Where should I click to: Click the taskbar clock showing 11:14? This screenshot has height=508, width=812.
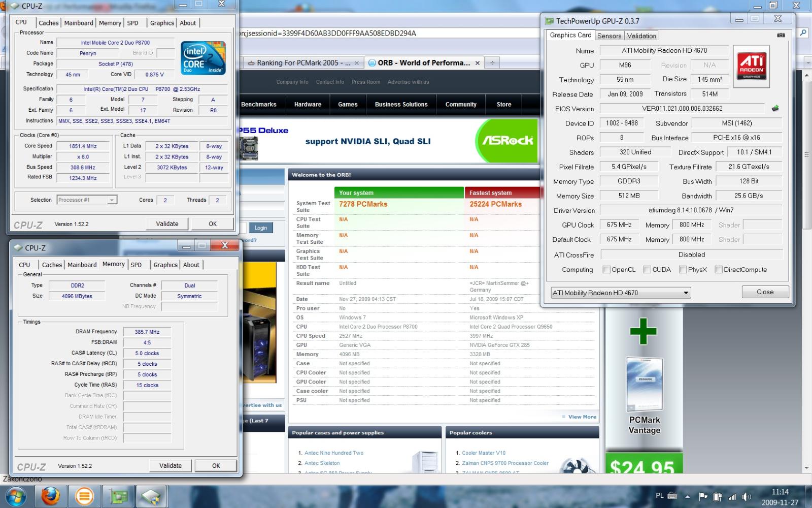[780, 492]
